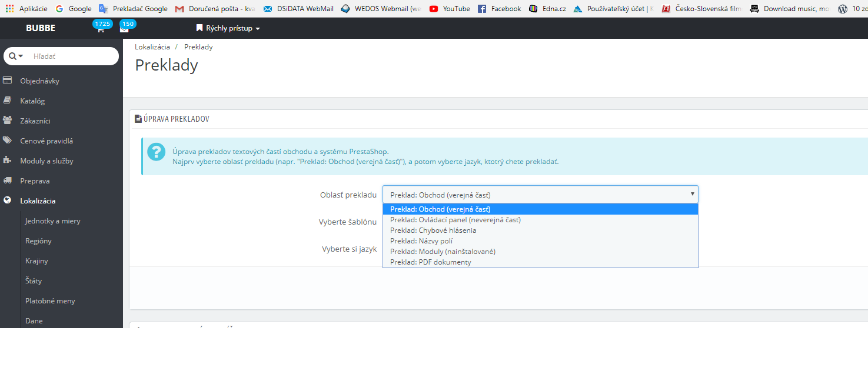Expand the Rýchly prístup dropdown
This screenshot has width=868, height=381.
228,28
